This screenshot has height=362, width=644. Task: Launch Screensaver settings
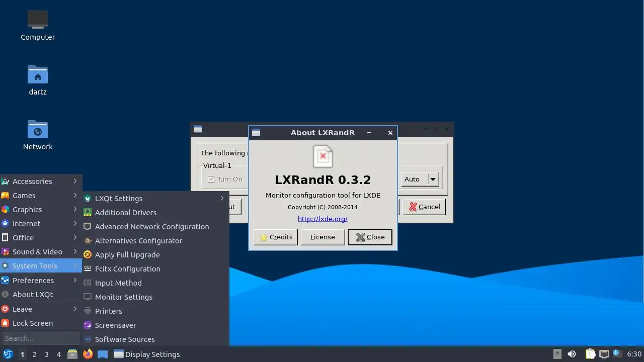pos(155,325)
